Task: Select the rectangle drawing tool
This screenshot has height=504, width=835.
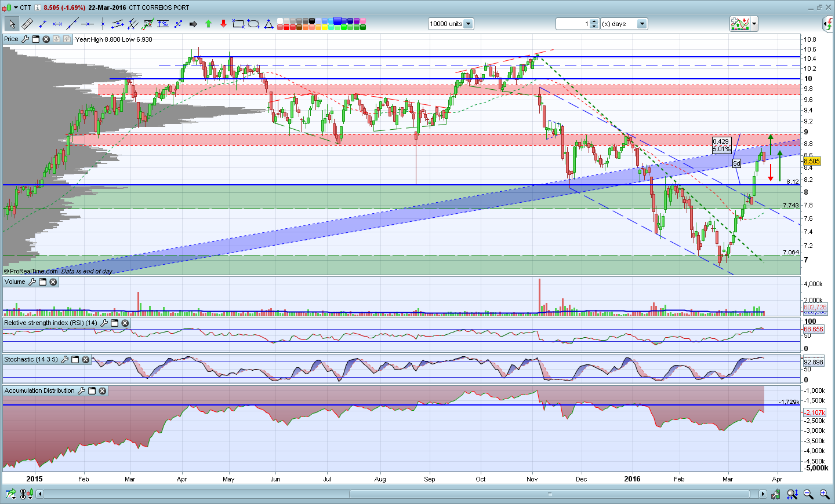Action: pos(238,24)
